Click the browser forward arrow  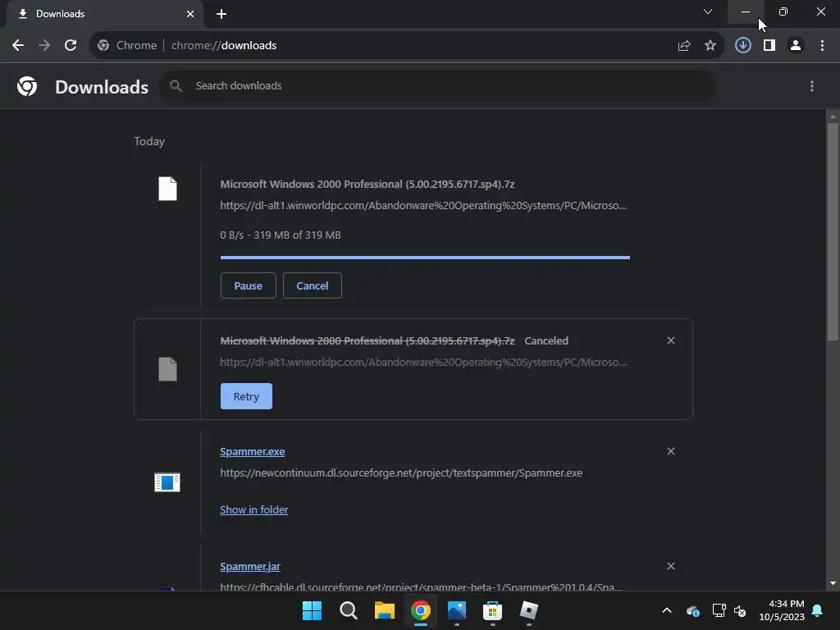pyautogui.click(x=44, y=46)
